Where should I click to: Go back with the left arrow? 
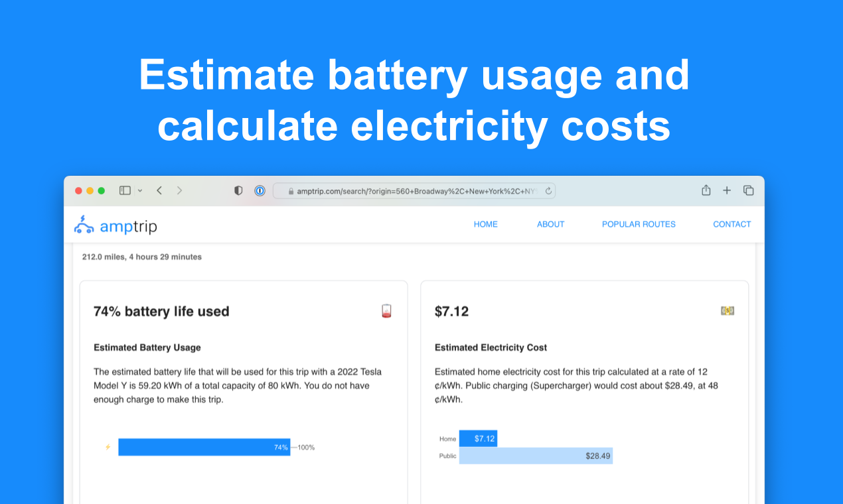(x=159, y=190)
